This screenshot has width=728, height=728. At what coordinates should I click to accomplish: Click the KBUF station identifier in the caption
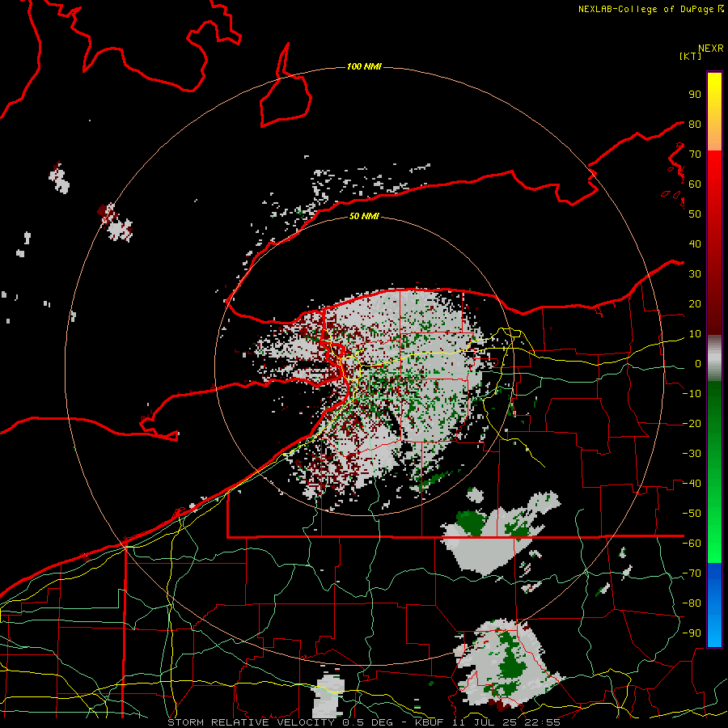pyautogui.click(x=429, y=722)
